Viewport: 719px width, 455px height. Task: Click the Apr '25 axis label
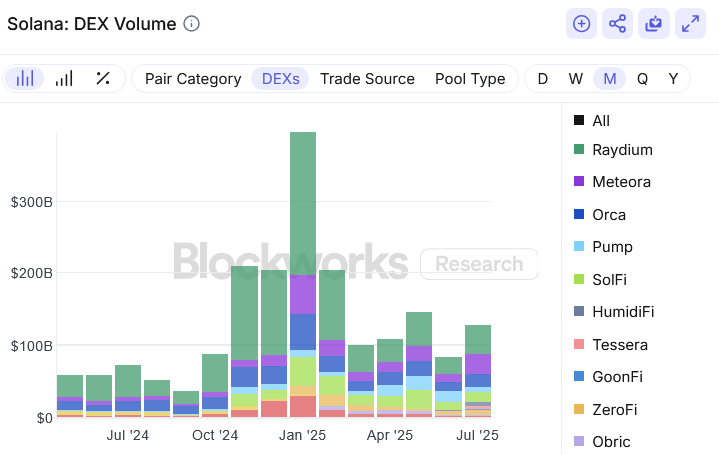coord(390,435)
